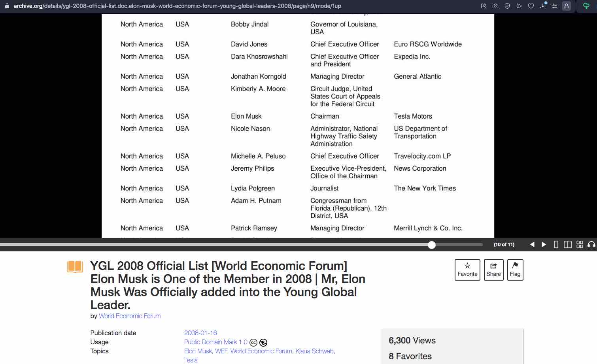This screenshot has height=364, width=597.
Task: Click the heart bookmark icon in browser toolbar
Action: [531, 6]
